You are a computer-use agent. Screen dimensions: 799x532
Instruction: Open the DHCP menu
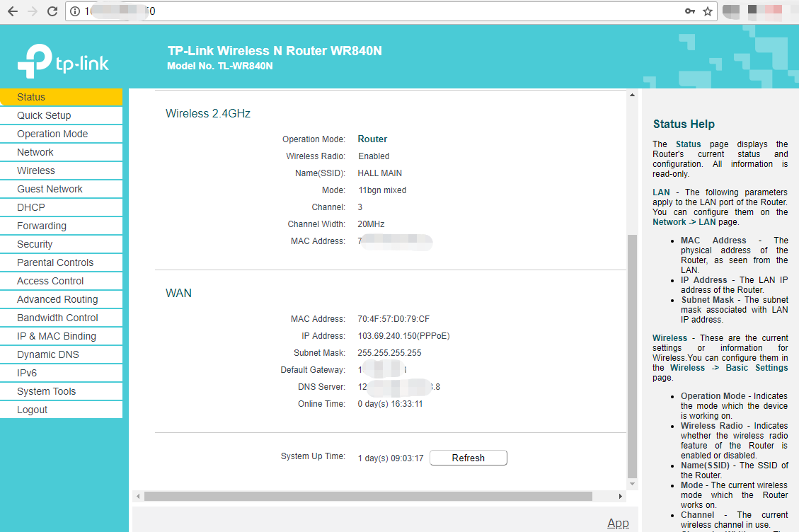pyautogui.click(x=61, y=207)
